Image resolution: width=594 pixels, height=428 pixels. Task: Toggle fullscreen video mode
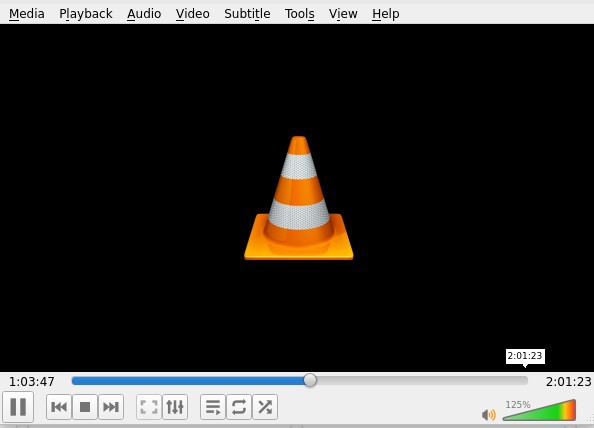coord(149,407)
